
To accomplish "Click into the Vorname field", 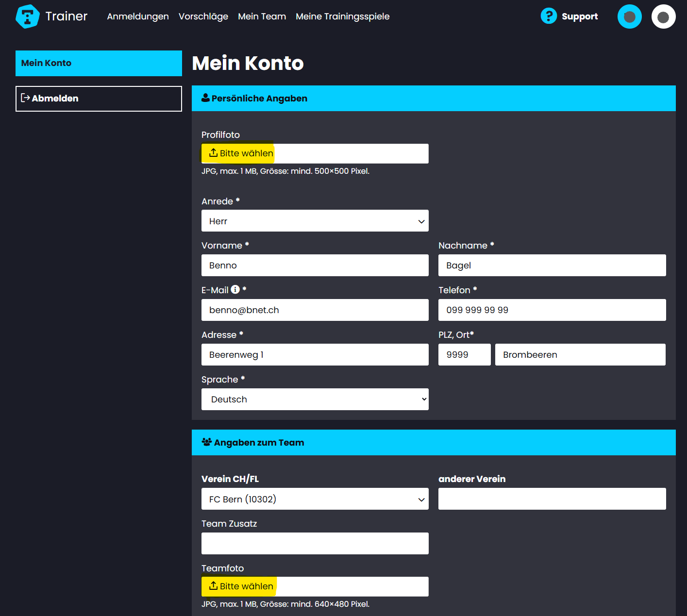I will coord(315,266).
